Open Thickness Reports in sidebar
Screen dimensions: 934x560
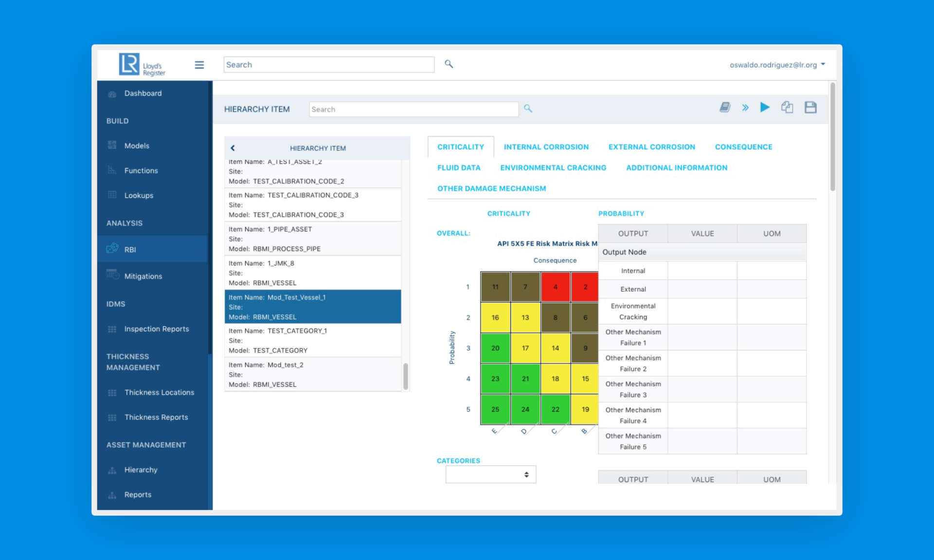[156, 418]
